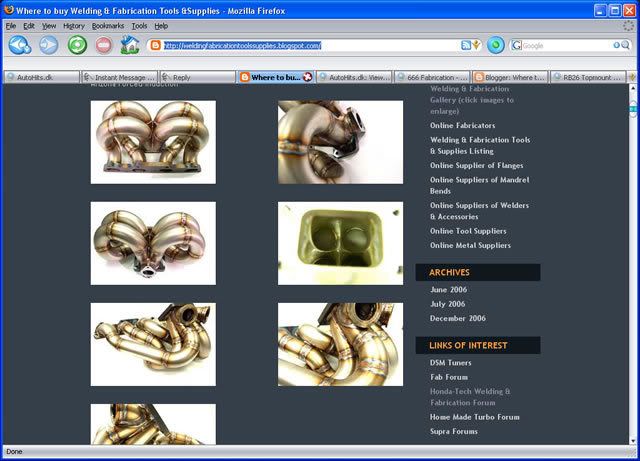Open the December 2006 archive

click(x=458, y=318)
